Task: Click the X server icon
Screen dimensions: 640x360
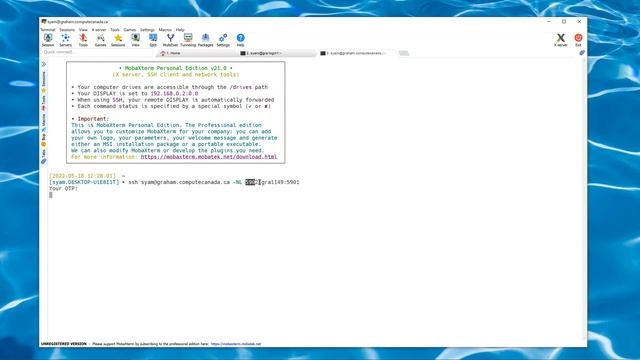Action: pyautogui.click(x=561, y=40)
